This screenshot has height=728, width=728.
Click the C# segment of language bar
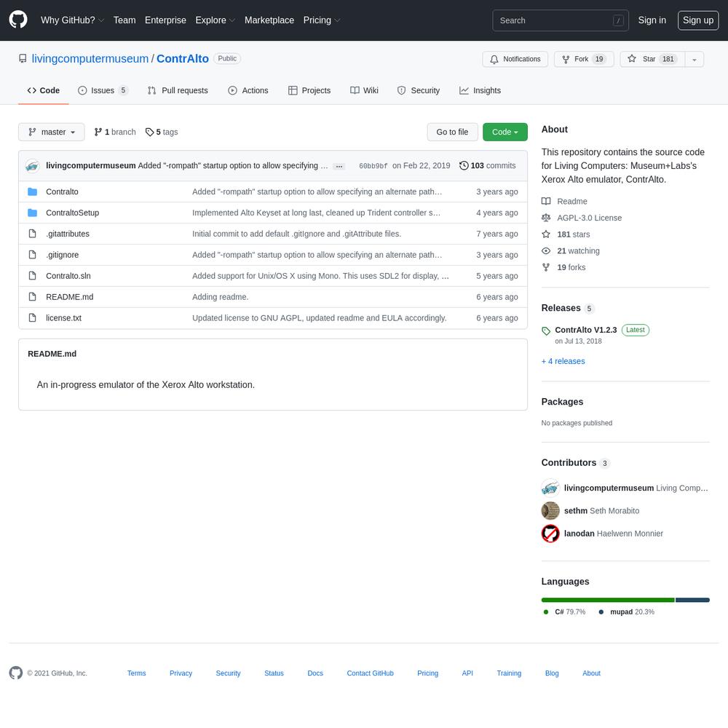pyautogui.click(x=608, y=601)
